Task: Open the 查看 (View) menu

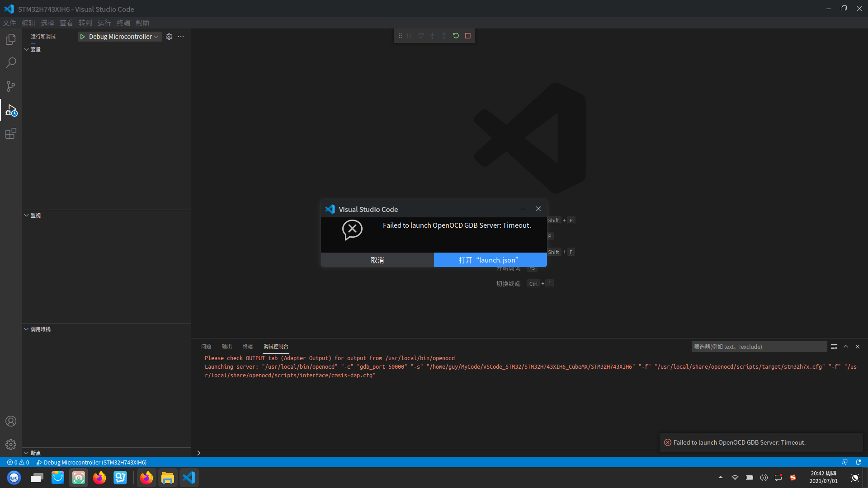Action: pyautogui.click(x=66, y=23)
